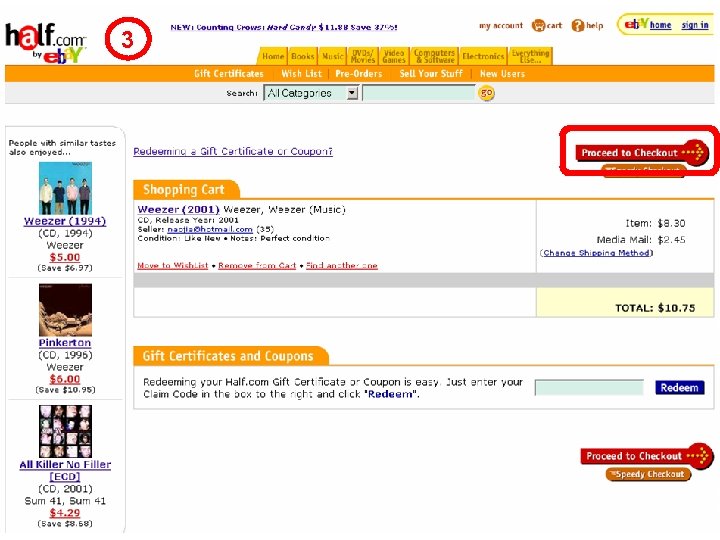Click the Media Mail: $2.45 text
This screenshot has height=540, width=720.
641,240
